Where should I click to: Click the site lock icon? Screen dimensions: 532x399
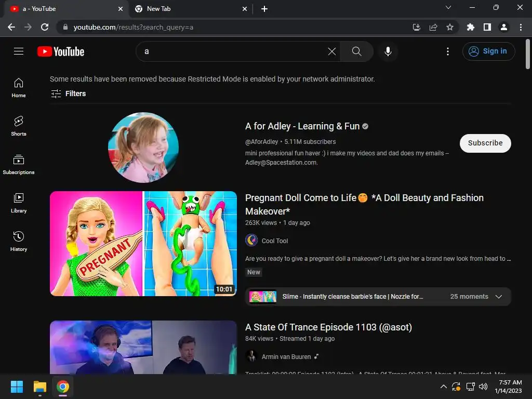point(65,27)
